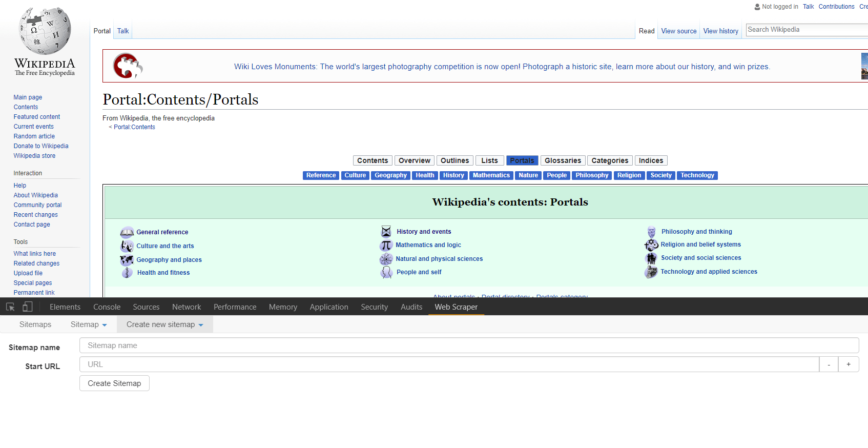Click the Geography and places world map icon
This screenshot has width=868, height=448.
(x=127, y=260)
